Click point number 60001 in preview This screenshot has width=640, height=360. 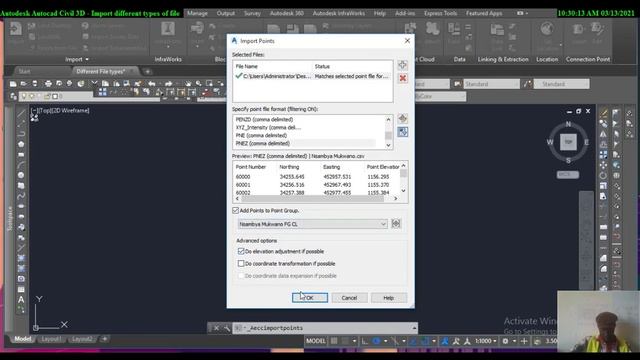click(243, 185)
